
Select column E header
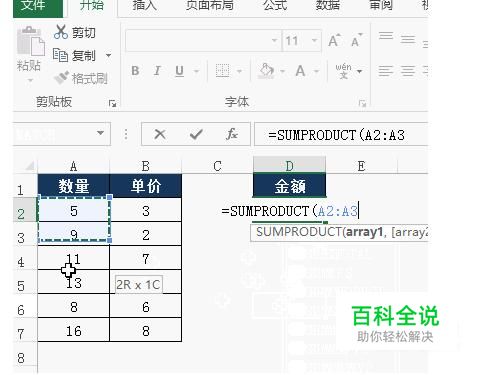coord(361,166)
